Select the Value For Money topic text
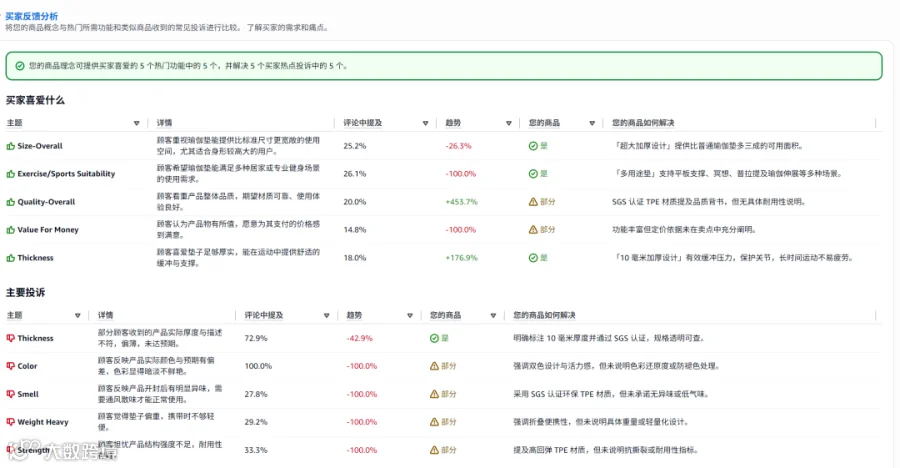The image size is (900, 468). pyautogui.click(x=48, y=230)
